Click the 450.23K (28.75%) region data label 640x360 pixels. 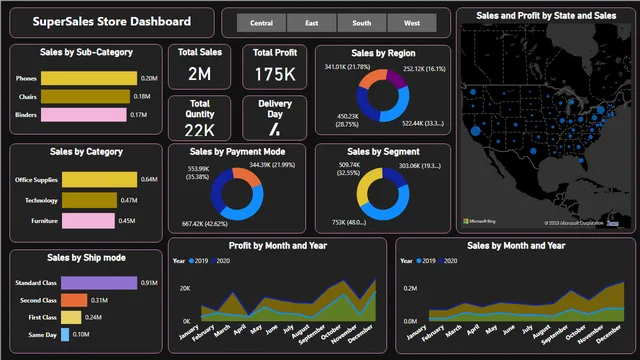tap(347, 120)
